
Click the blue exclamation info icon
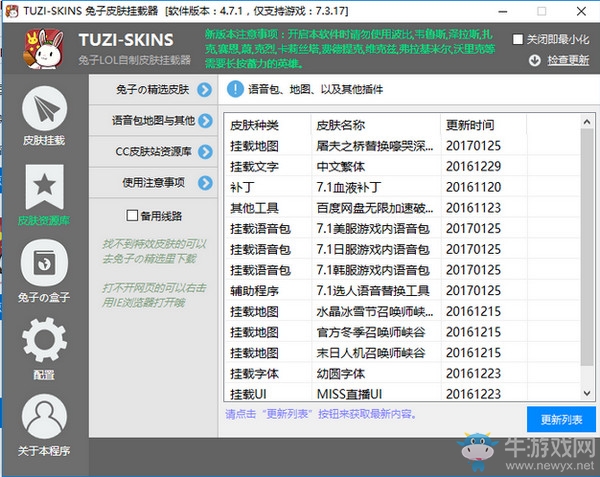point(235,89)
